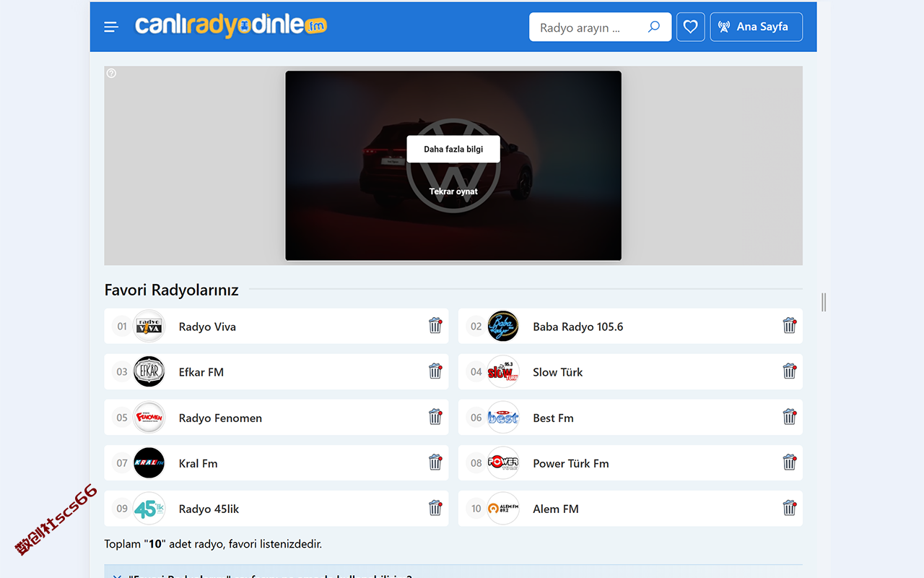This screenshot has height=578, width=924.
Task: Click the Slow Türk logo
Action: [503, 372]
